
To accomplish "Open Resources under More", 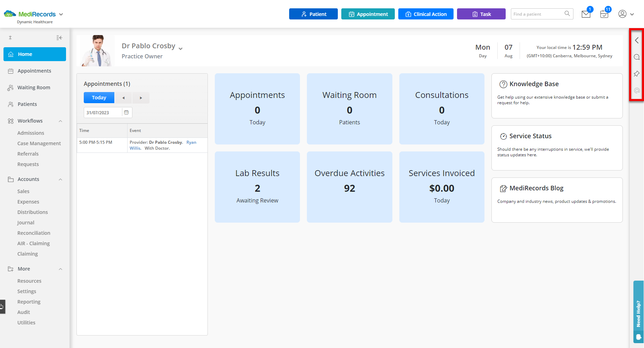I will [x=29, y=281].
